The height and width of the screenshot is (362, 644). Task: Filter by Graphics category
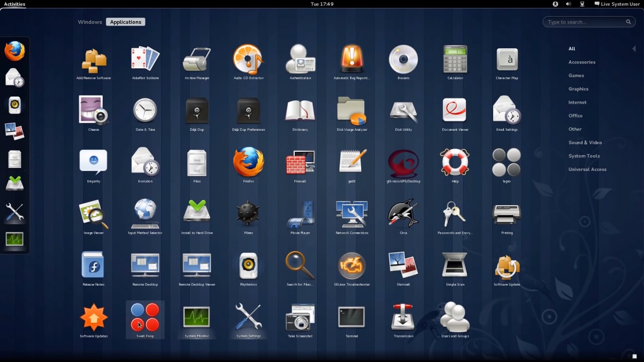[578, 89]
